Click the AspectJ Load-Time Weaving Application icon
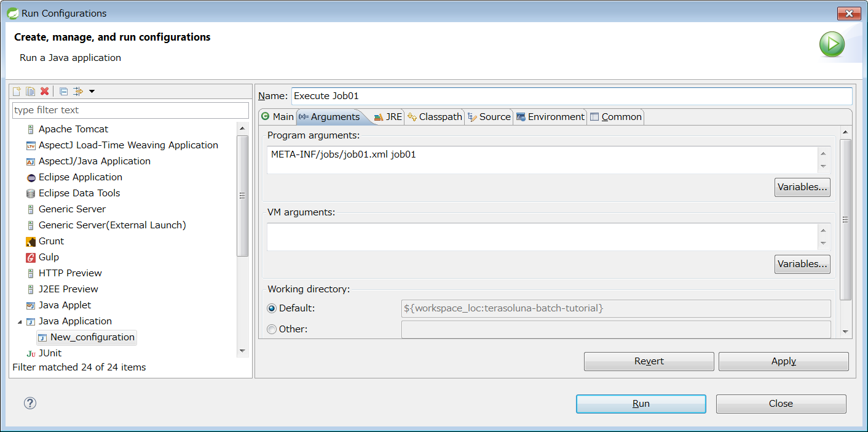The image size is (868, 432). [31, 145]
